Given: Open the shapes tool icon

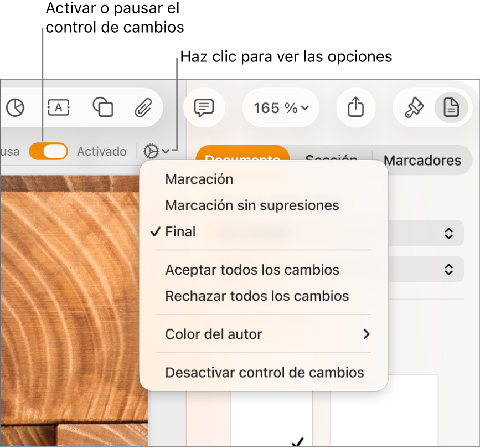Looking at the screenshot, I should pos(103,107).
